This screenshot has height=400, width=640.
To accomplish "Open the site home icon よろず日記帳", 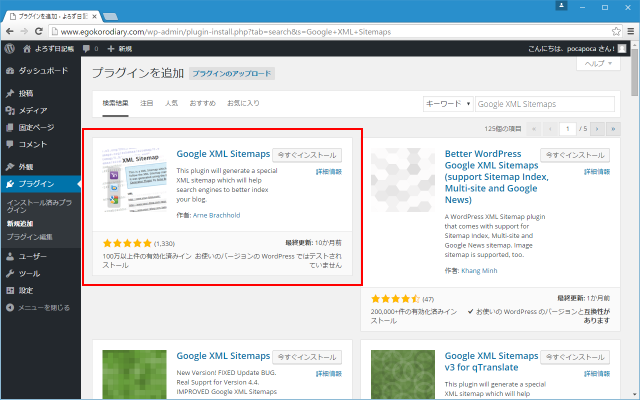I will (49, 49).
